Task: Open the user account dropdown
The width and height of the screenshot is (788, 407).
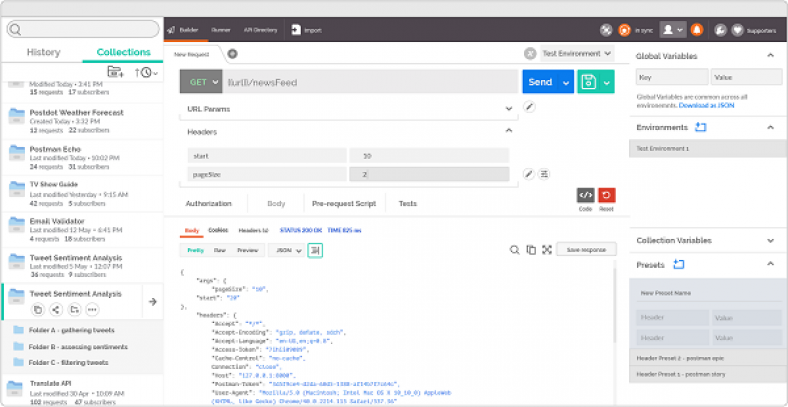Action: click(x=673, y=30)
